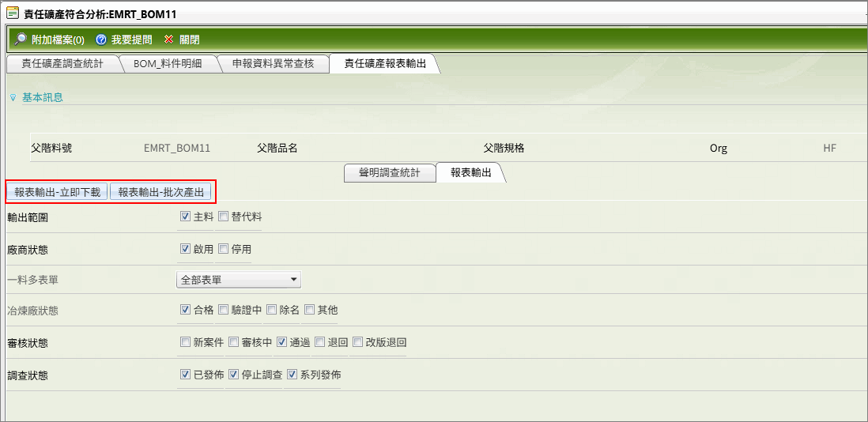This screenshot has width=868, height=422.
Task: Click the 附加檔案 magnifier icon
Action: (21, 40)
